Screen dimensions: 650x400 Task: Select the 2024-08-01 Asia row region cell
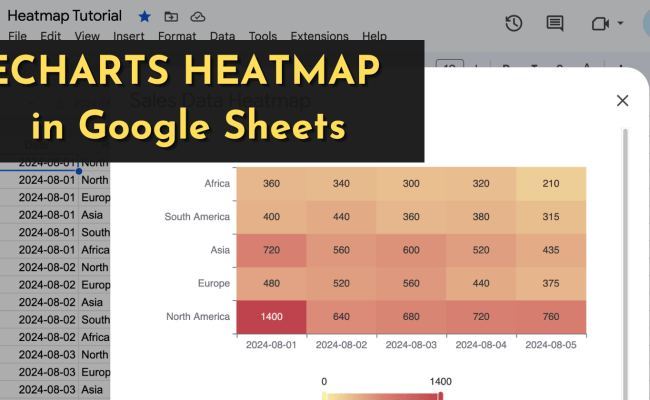(x=95, y=215)
